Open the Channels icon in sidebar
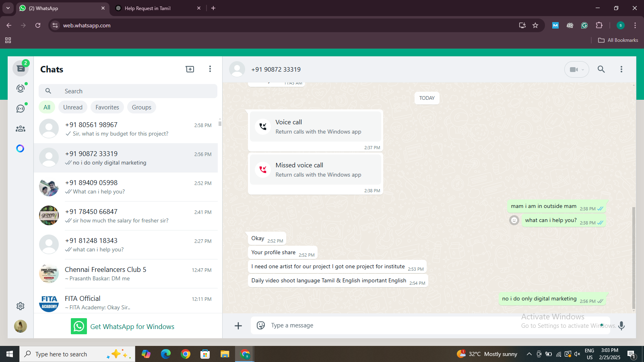The width and height of the screenshot is (644, 362). (x=20, y=109)
